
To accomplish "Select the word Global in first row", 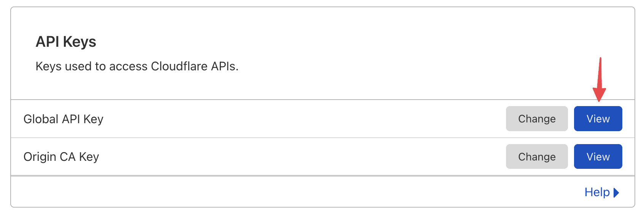I will 41,119.
